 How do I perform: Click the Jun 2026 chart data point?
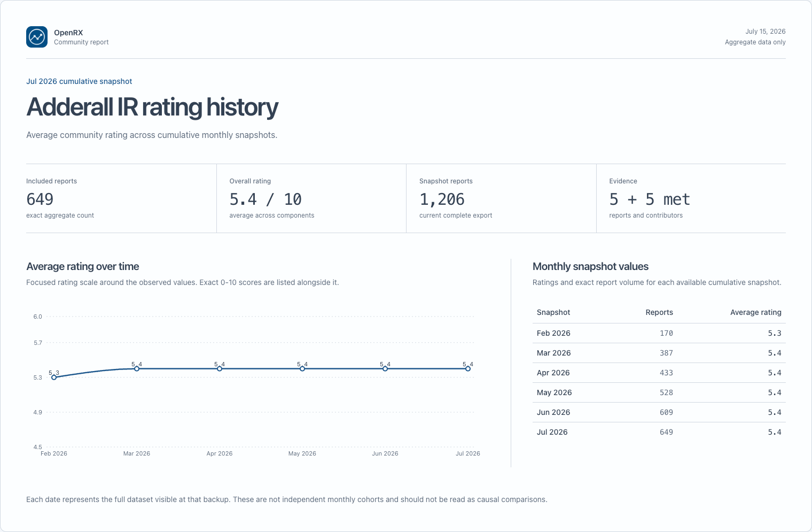click(385, 368)
